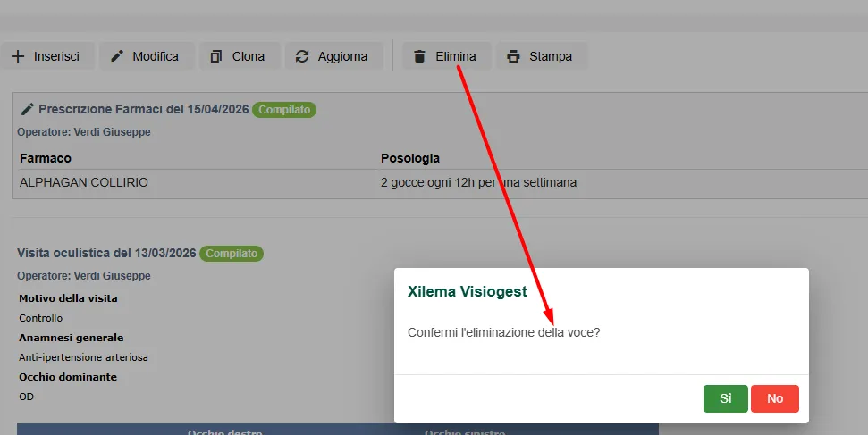
Task: Click the Anamnesi generale label
Action: [x=72, y=338]
